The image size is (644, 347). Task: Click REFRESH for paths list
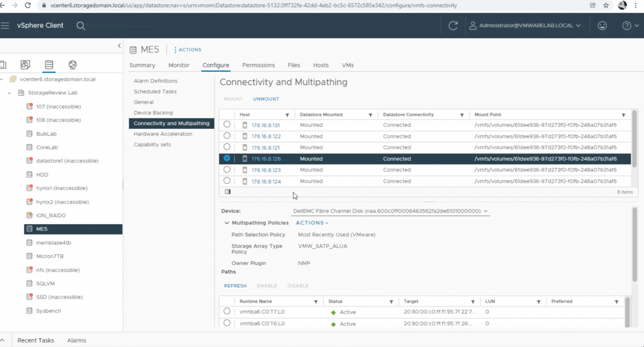(x=235, y=286)
